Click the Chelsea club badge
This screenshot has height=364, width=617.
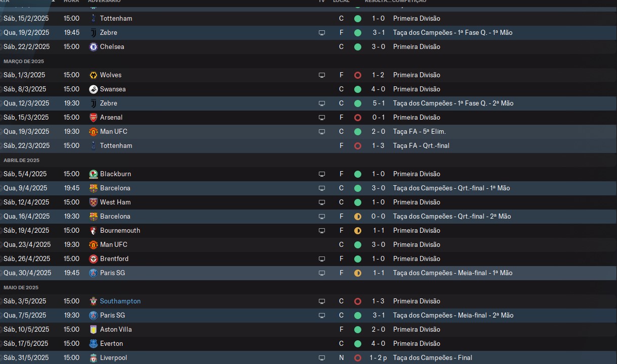93,46
